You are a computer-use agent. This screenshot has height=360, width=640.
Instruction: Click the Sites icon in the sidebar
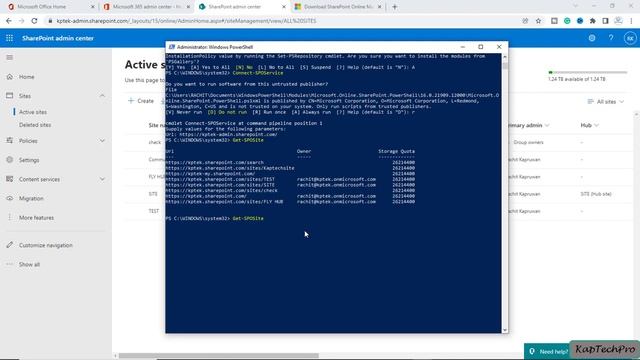point(10,96)
